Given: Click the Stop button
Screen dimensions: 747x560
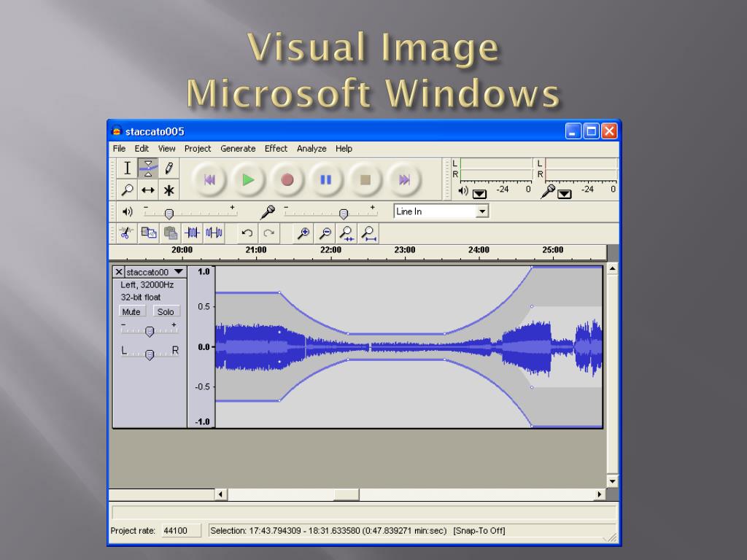Looking at the screenshot, I should coord(365,179).
